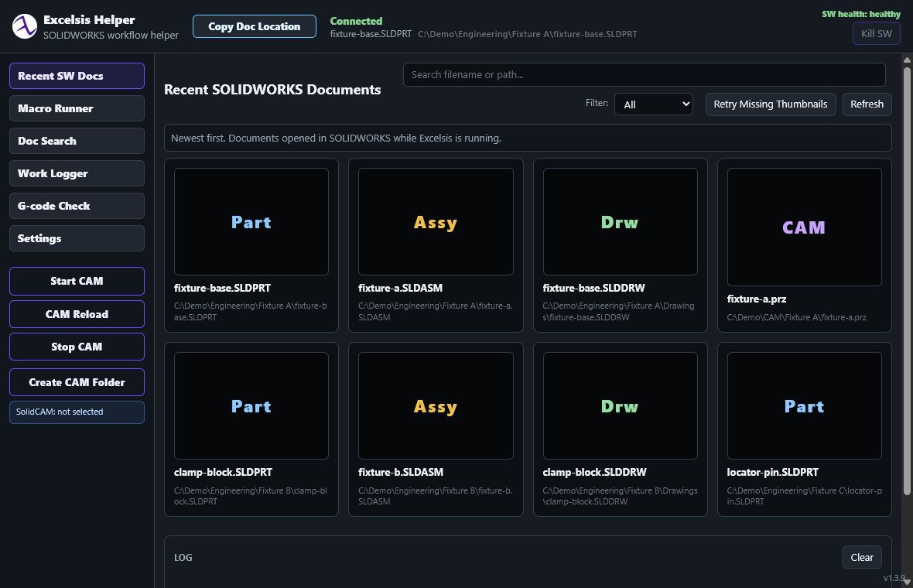This screenshot has width=913, height=588.
Task: Click the fixture-a.SLDASM filename
Action: click(x=401, y=288)
